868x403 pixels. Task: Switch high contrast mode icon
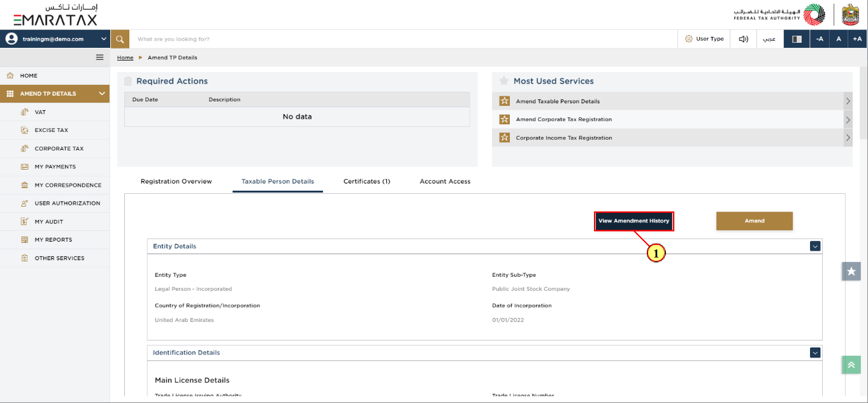point(797,39)
